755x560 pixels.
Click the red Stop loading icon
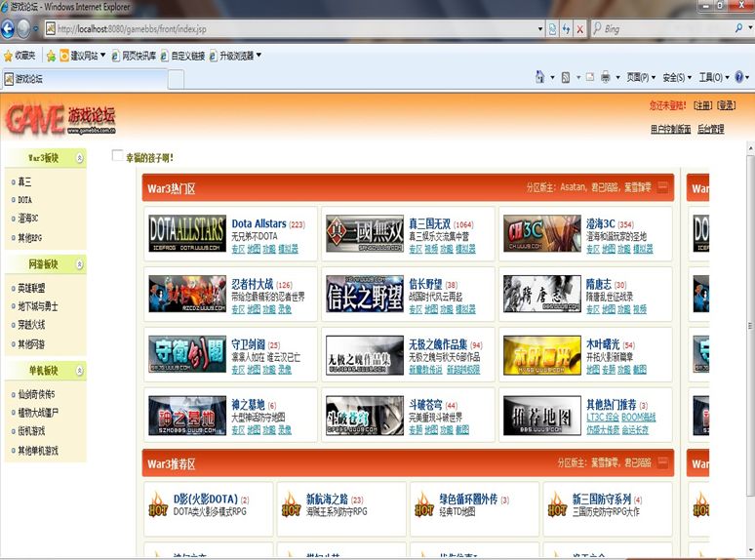click(579, 29)
